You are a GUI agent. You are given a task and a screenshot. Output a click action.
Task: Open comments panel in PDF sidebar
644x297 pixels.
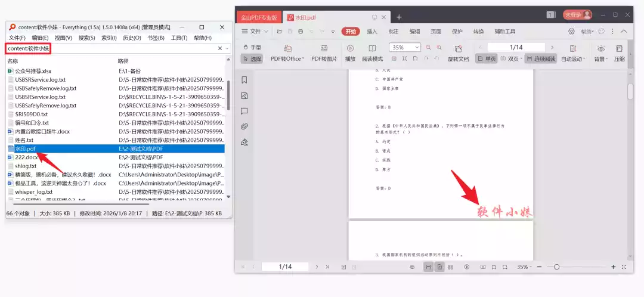[x=244, y=112]
